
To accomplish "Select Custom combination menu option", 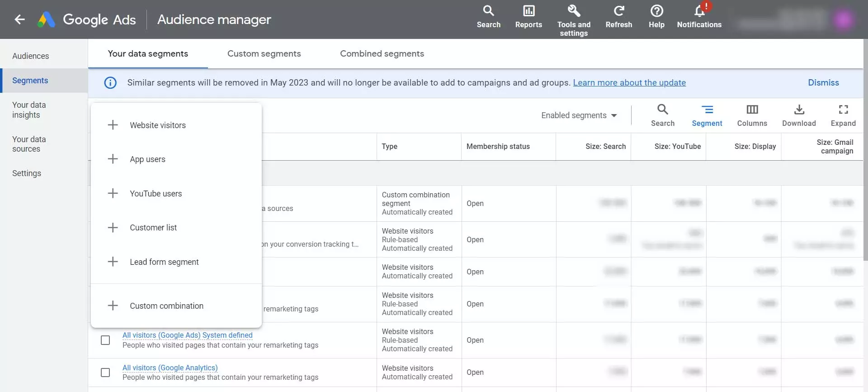I will coord(176,306).
